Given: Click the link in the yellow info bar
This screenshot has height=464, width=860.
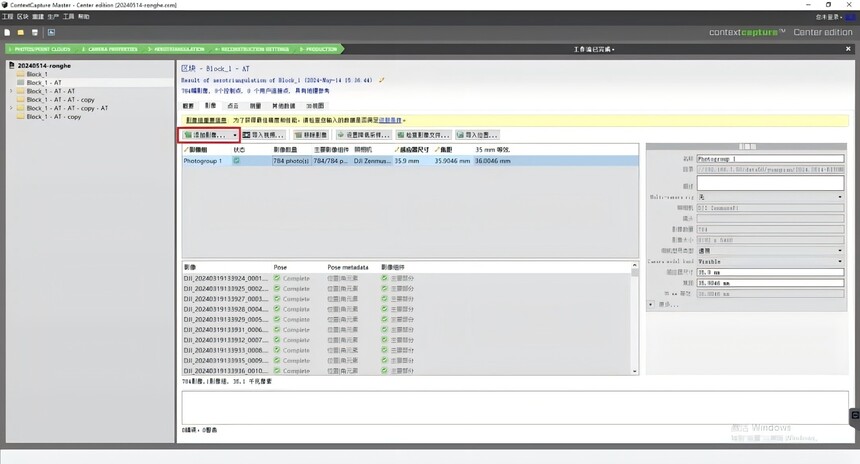Looking at the screenshot, I should tap(390, 120).
